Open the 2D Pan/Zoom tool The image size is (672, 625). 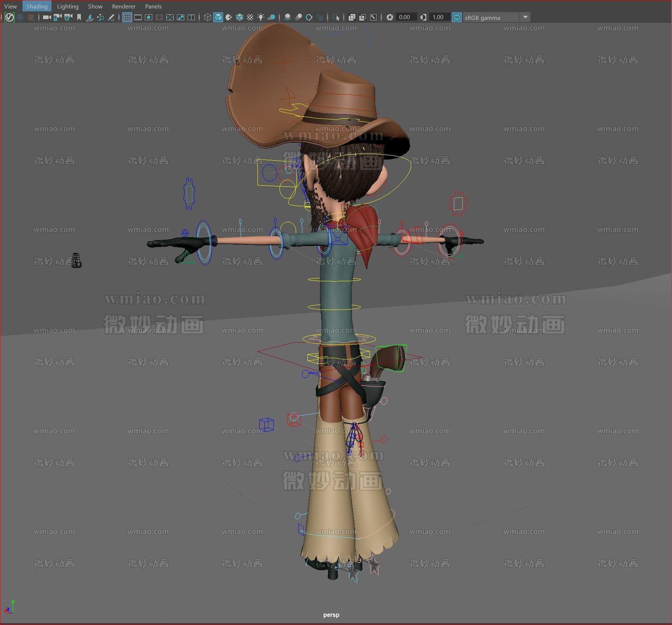[100, 17]
